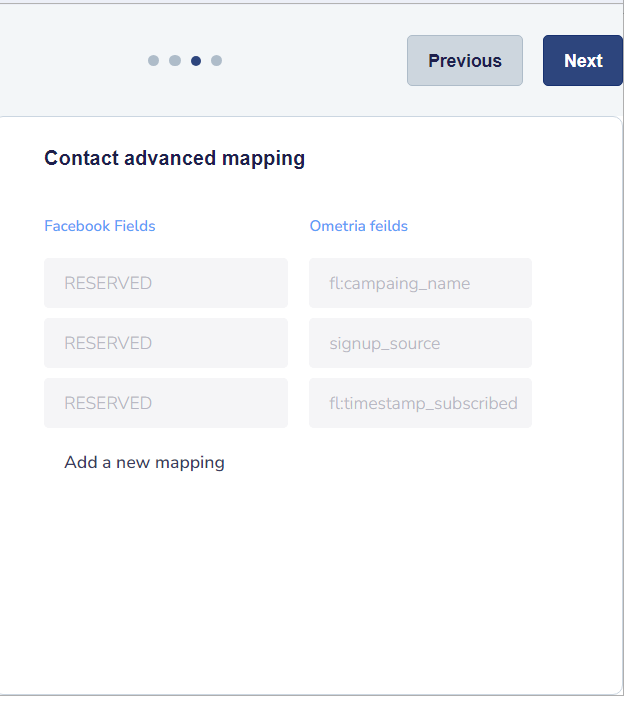
Task: Click the signup_source Ometria field
Action: point(420,343)
